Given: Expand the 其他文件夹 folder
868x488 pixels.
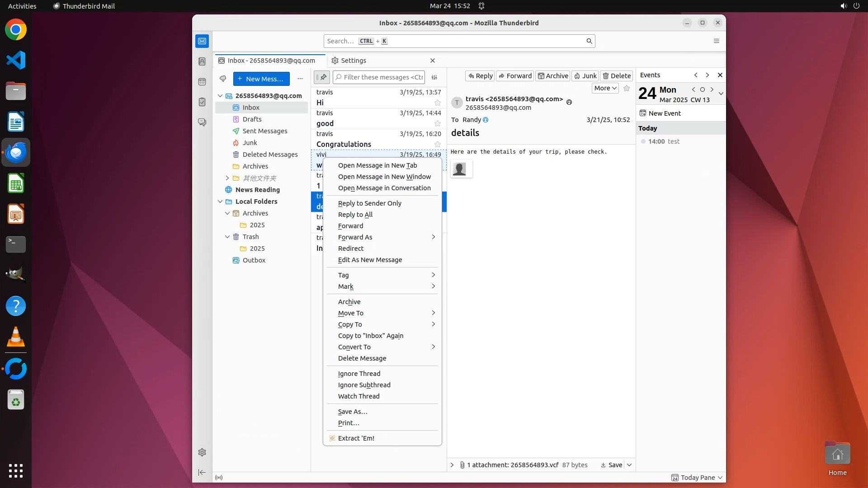Looking at the screenshot, I should pos(227,178).
